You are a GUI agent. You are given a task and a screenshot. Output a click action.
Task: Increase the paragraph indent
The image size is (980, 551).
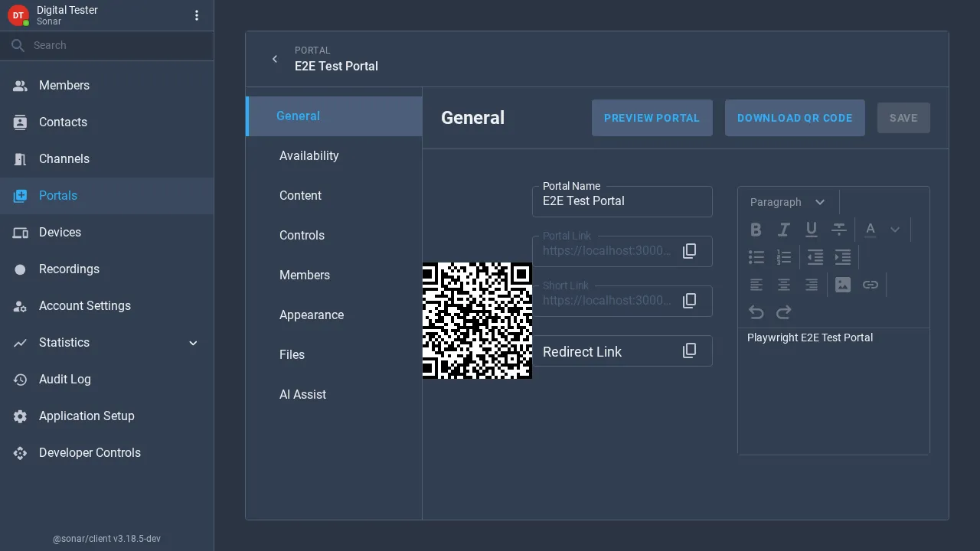pyautogui.click(x=843, y=257)
